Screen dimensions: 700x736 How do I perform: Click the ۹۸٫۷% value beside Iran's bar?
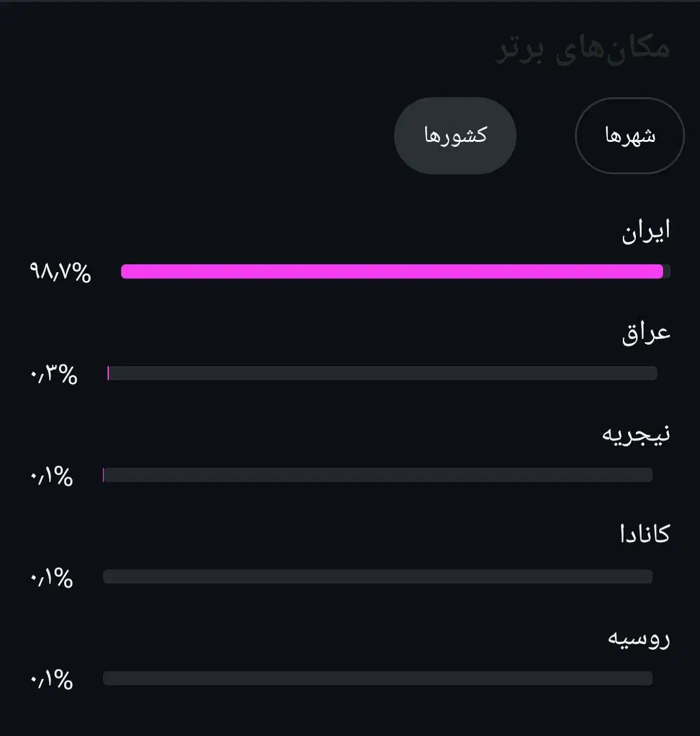pos(60,273)
